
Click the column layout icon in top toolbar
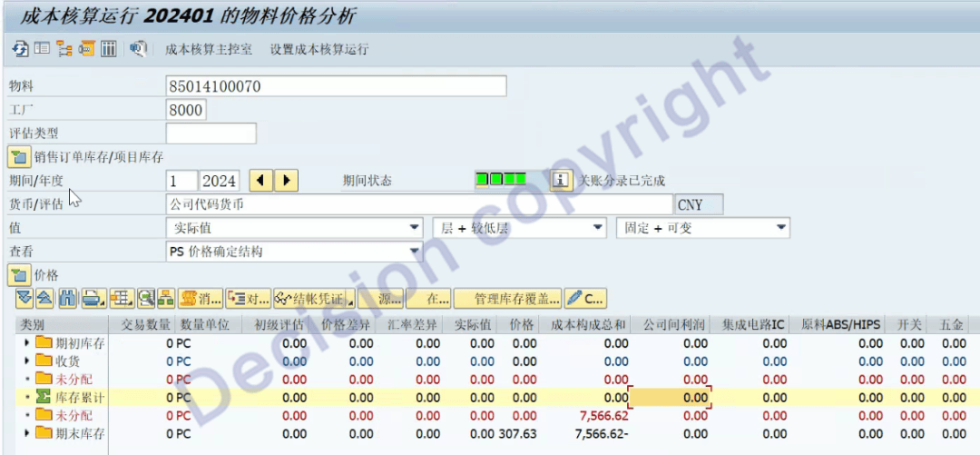[108, 49]
